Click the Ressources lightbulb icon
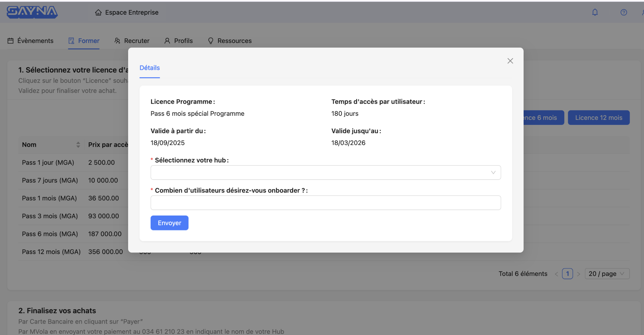644x335 pixels. pyautogui.click(x=211, y=41)
